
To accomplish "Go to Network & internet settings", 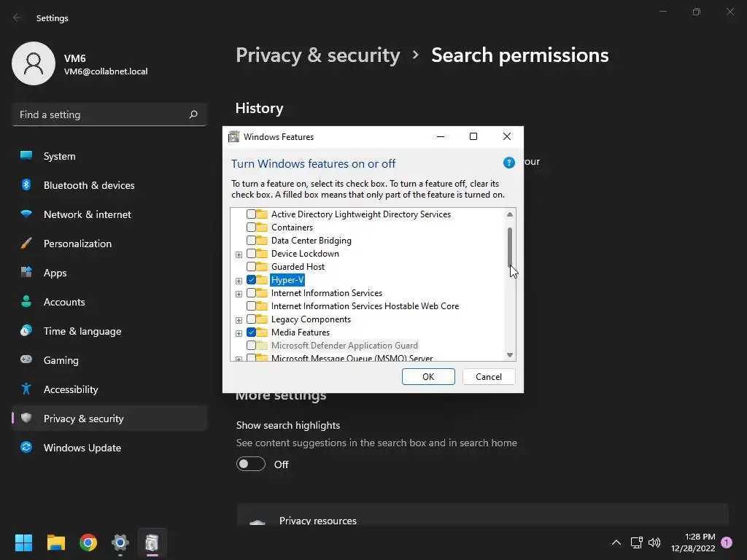I will (87, 214).
